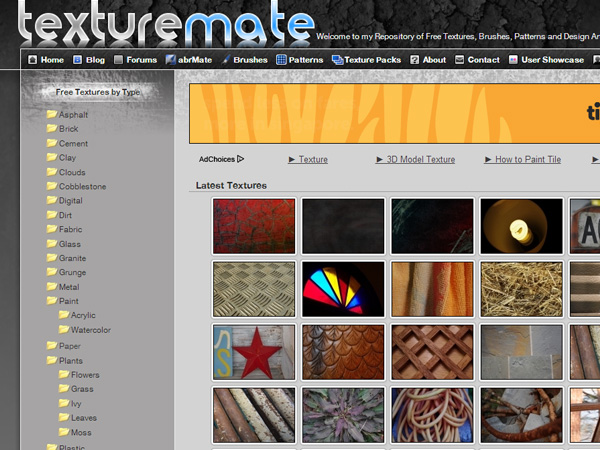Open the Grass subcategory
The height and width of the screenshot is (450, 600).
(82, 389)
